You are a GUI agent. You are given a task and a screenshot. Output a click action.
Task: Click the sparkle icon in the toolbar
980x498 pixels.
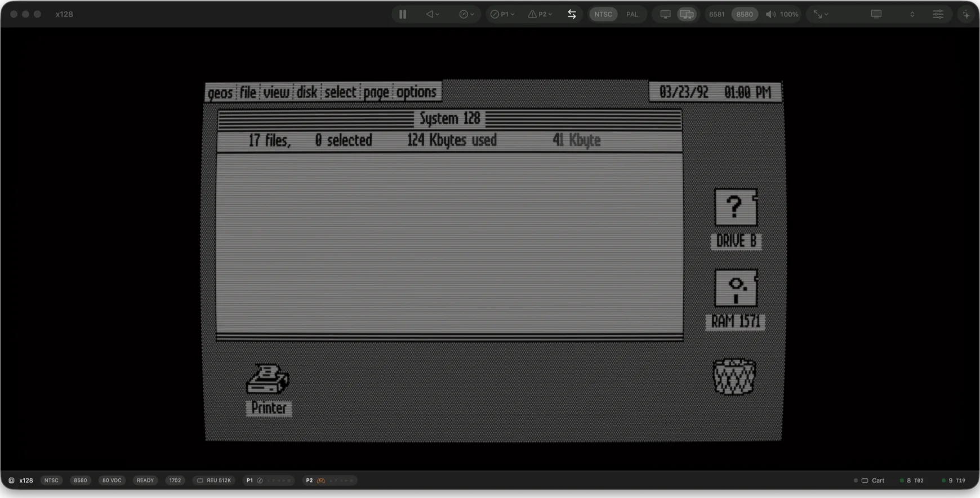966,14
